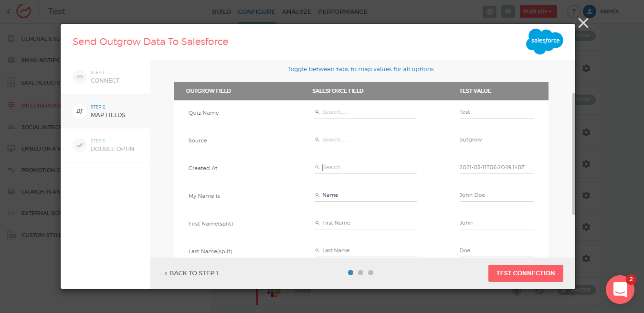The width and height of the screenshot is (644, 313).
Task: Select the second pagination dot
Action: pos(360,272)
